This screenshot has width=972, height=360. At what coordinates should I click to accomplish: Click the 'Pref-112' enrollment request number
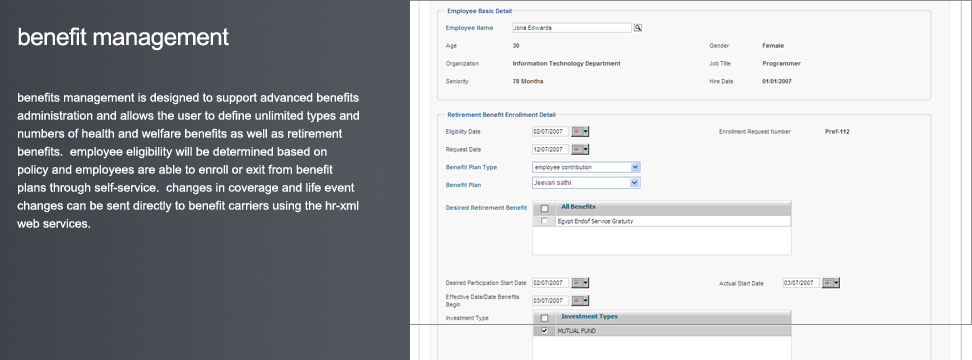[837, 131]
